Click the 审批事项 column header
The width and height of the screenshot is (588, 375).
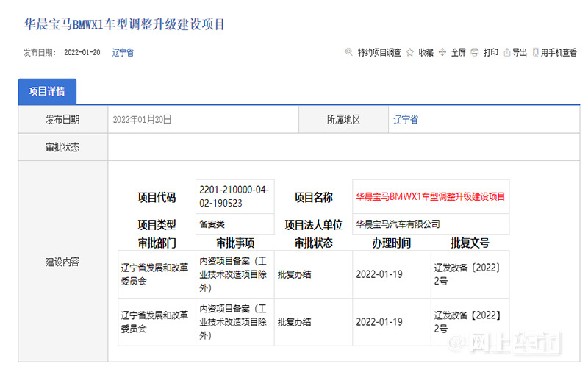coord(235,243)
